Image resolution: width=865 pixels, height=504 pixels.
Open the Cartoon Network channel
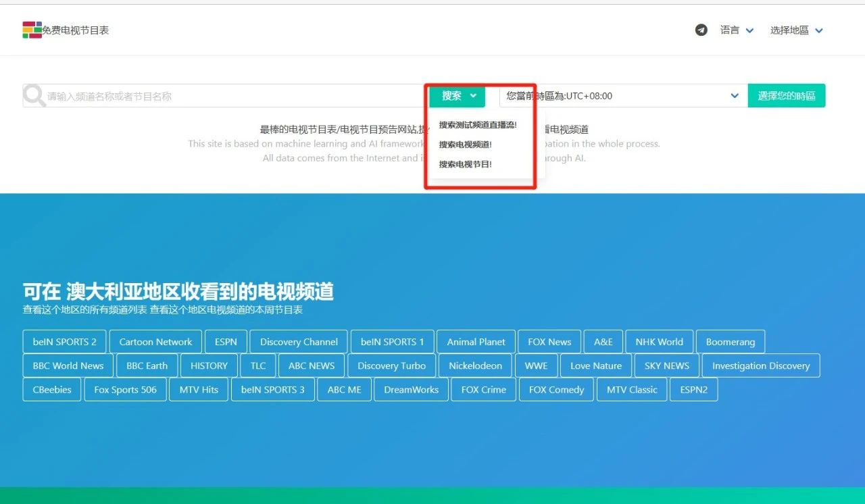click(155, 341)
